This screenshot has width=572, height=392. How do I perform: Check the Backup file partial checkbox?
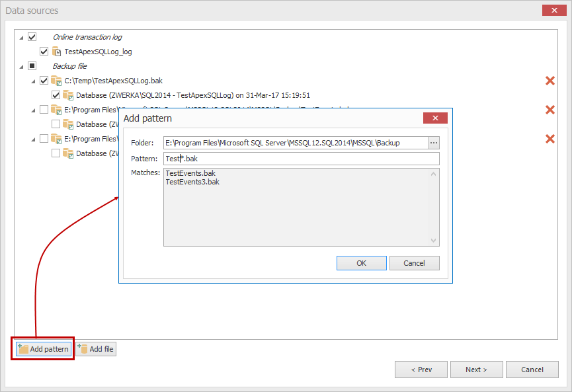pyautogui.click(x=32, y=65)
